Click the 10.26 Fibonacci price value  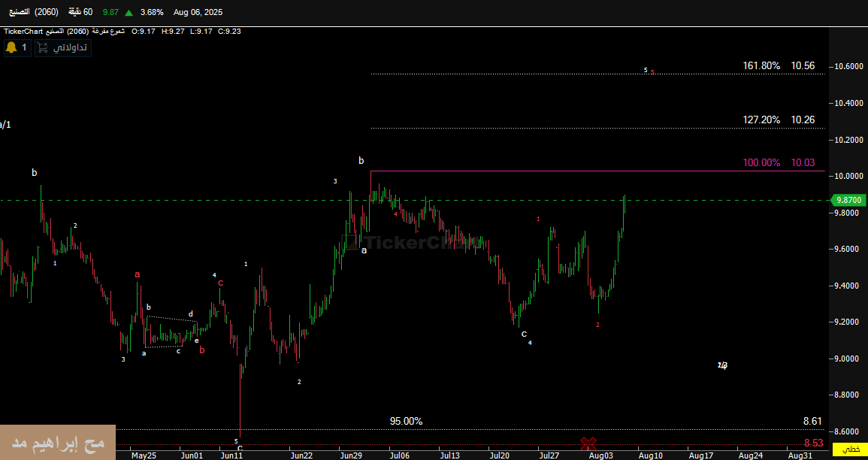[803, 120]
